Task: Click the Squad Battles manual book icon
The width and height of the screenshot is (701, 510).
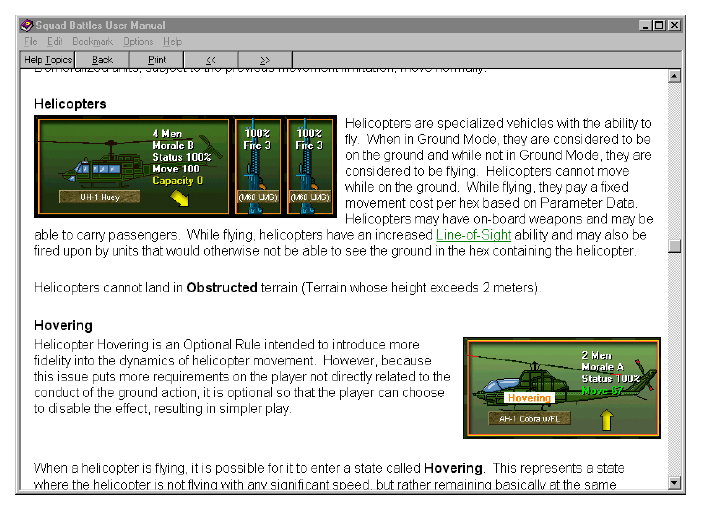Action: point(27,25)
